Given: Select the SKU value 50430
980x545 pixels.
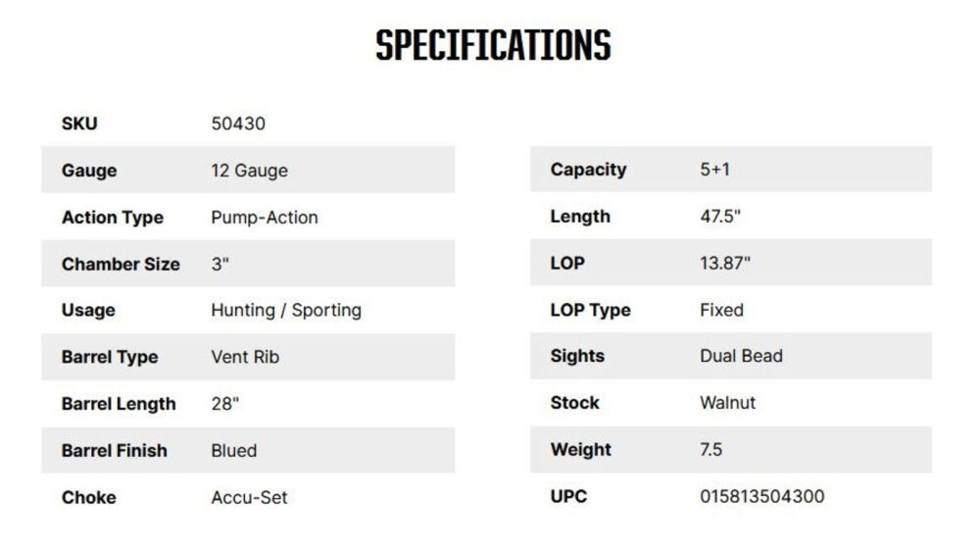Looking at the screenshot, I should pyautogui.click(x=238, y=124).
